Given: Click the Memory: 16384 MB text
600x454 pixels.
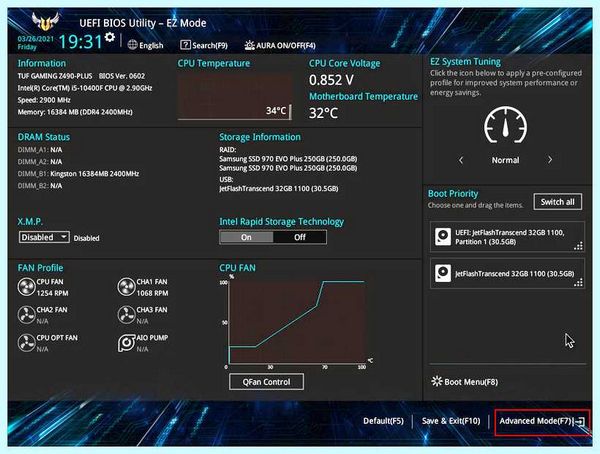Looking at the screenshot, I should 75,112.
